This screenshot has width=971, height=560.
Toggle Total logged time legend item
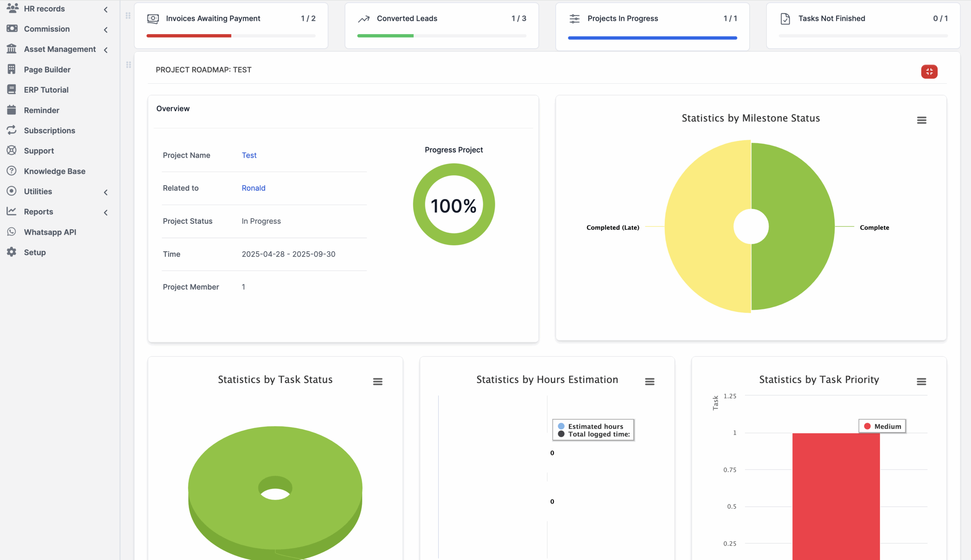[598, 434]
